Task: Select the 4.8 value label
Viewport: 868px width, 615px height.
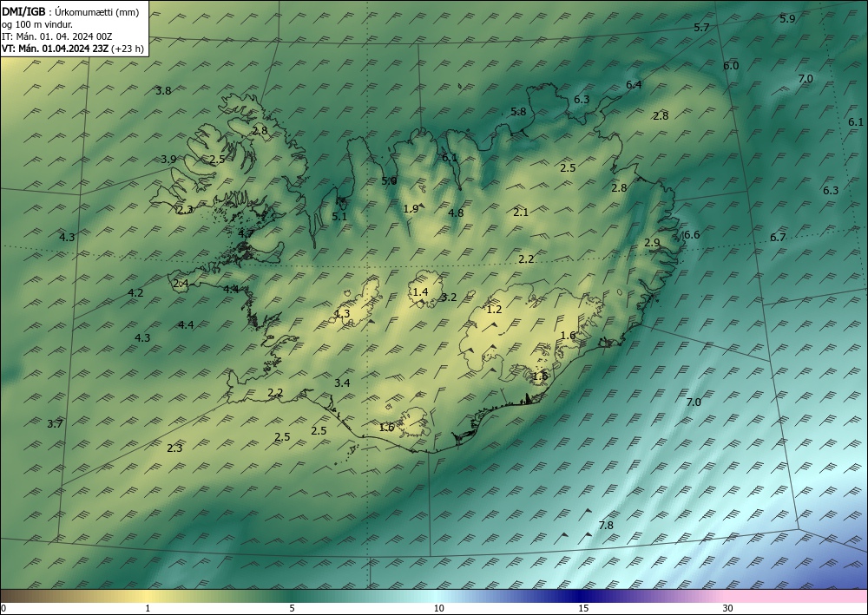Action: 456,213
